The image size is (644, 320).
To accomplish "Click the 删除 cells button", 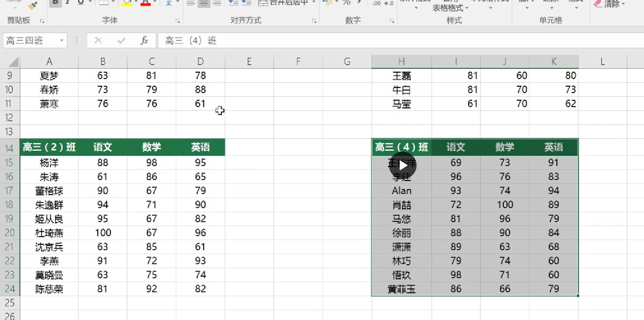I will pos(551,4).
